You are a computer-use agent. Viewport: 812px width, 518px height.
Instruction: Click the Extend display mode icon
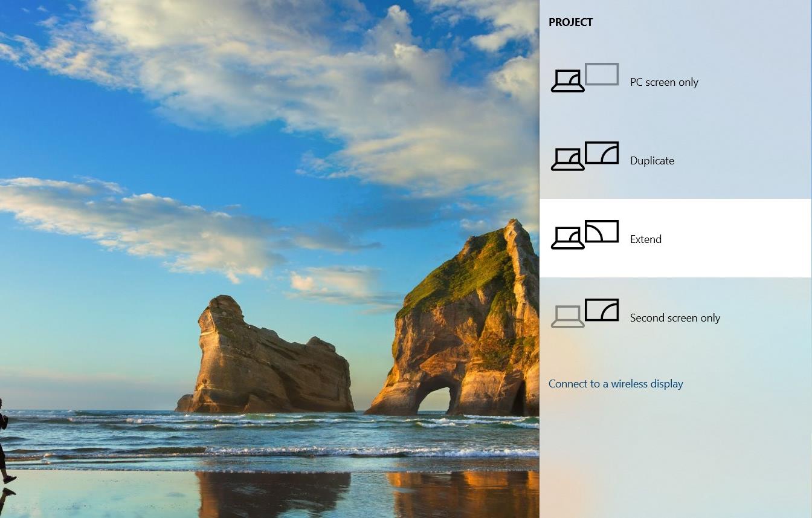click(x=585, y=235)
